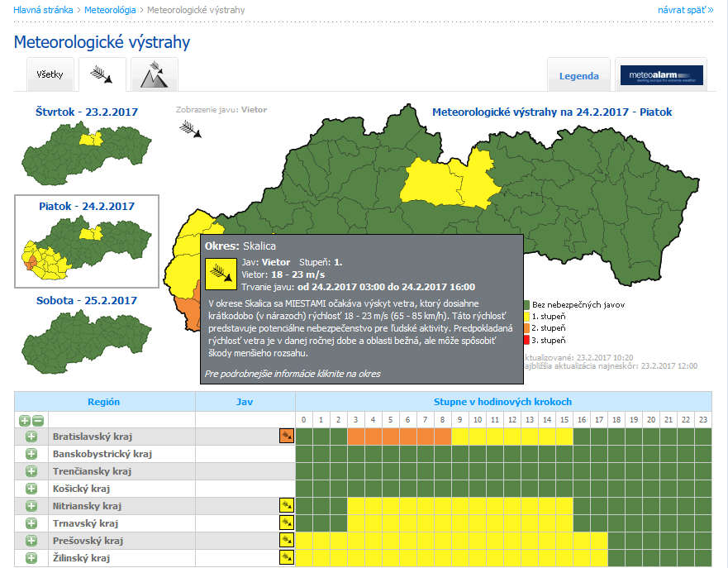Open the meteoalarm logo tab
Screen dimensions: 728x568
661,75
